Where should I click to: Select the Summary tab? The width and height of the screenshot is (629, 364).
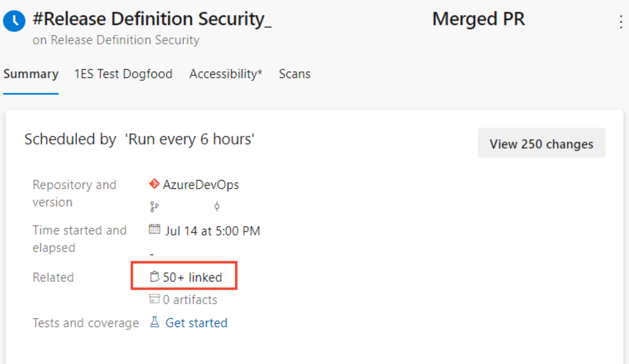pyautogui.click(x=31, y=74)
